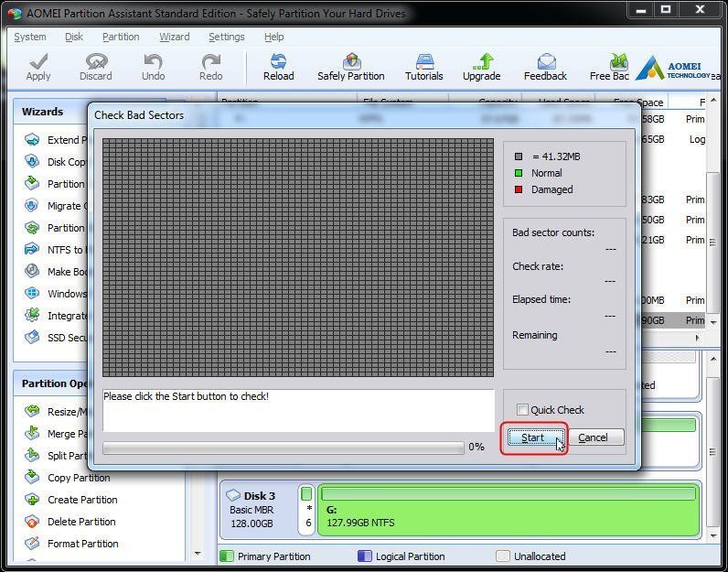
Task: Click the small reserved partition on Disk 3
Action: [x=306, y=510]
